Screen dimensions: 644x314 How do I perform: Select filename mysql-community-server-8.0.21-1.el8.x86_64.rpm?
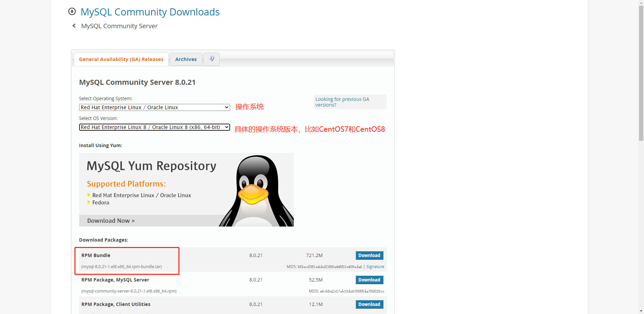[x=129, y=291]
